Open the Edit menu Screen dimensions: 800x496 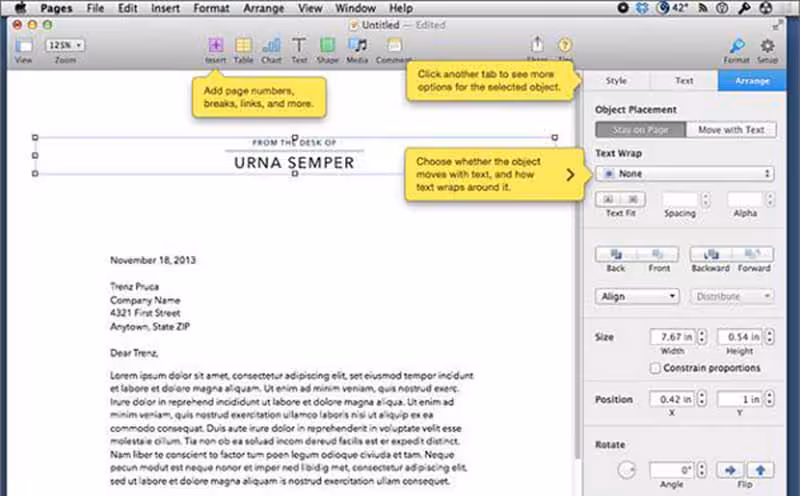tap(128, 8)
